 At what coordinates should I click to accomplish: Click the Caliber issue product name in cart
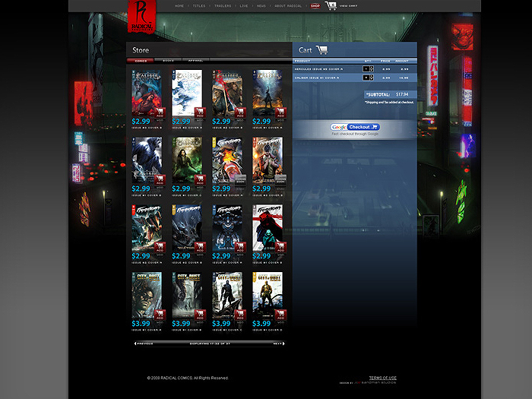[317, 78]
